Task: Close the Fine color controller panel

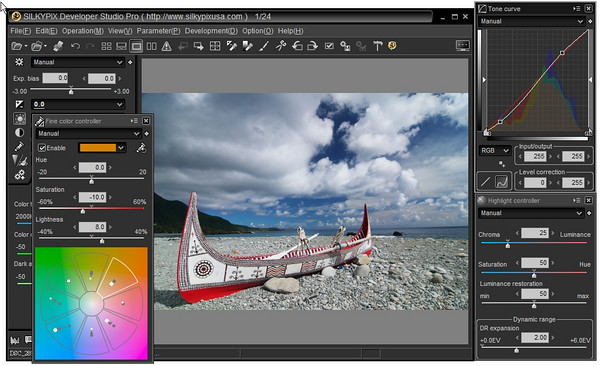Action: [x=146, y=121]
